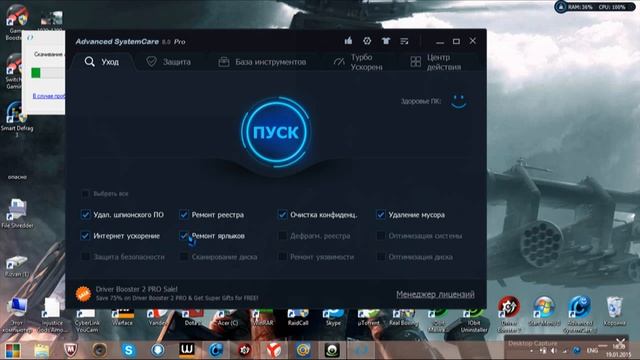Image resolution: width=640 pixels, height=360 pixels.
Task: Click the thumbs-up like icon in title bar
Action: [348, 41]
